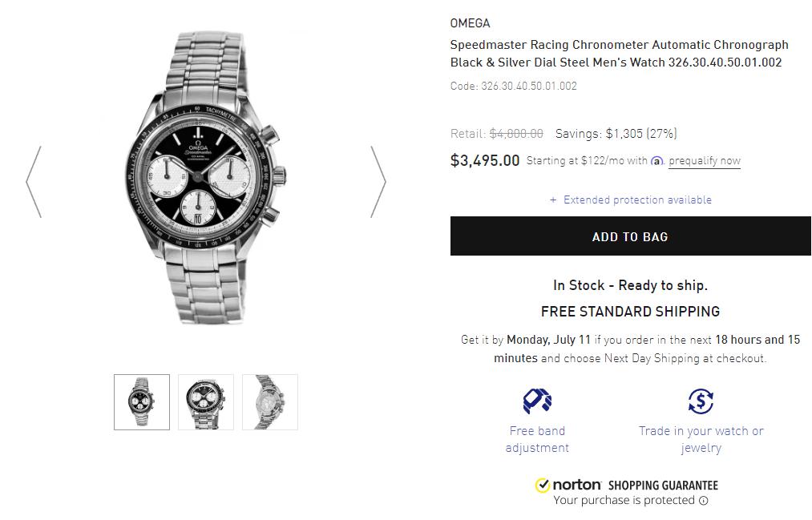
Task: Open the OMEGA brand link
Action: pos(470,23)
